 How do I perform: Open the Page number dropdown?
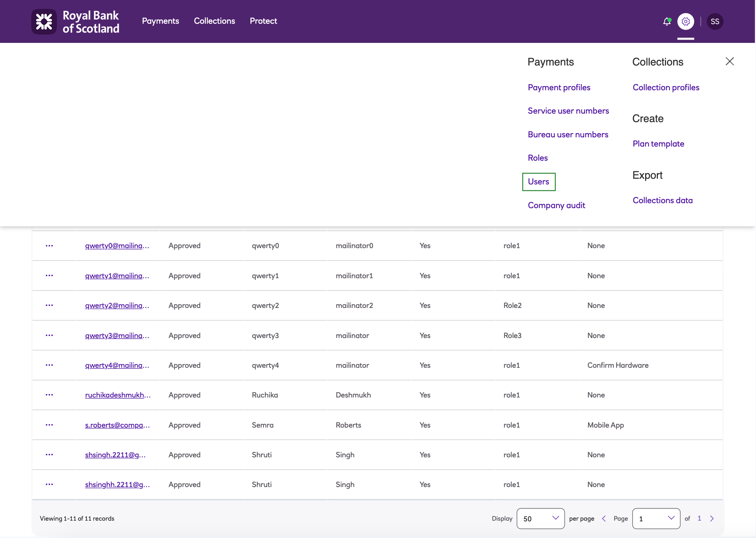(656, 519)
